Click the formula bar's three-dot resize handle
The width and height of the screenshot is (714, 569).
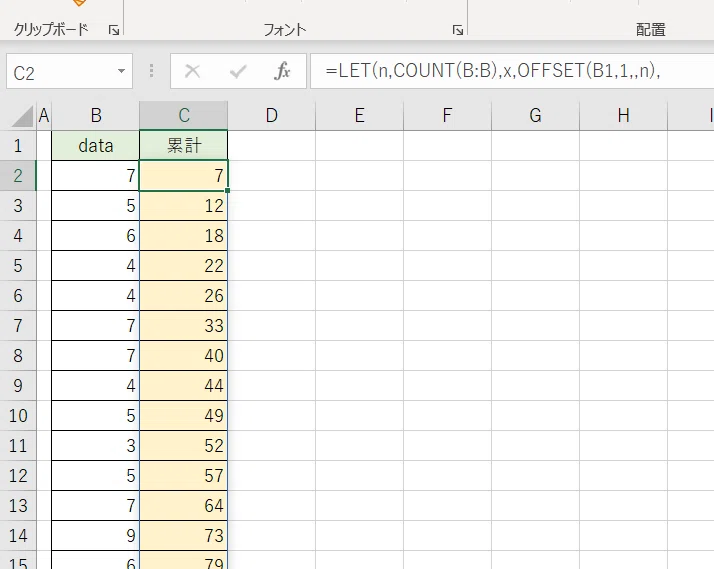click(x=152, y=71)
